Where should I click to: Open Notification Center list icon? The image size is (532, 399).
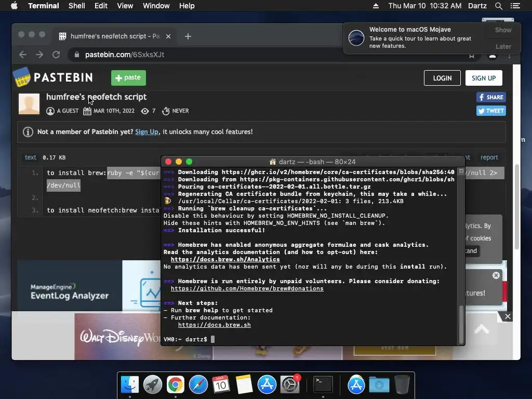coord(515,6)
